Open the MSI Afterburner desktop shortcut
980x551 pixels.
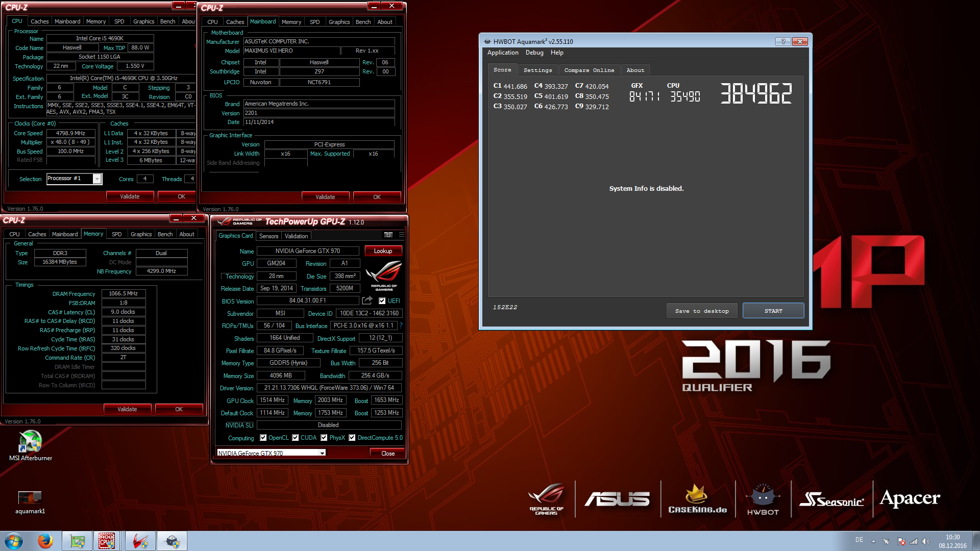(x=31, y=446)
